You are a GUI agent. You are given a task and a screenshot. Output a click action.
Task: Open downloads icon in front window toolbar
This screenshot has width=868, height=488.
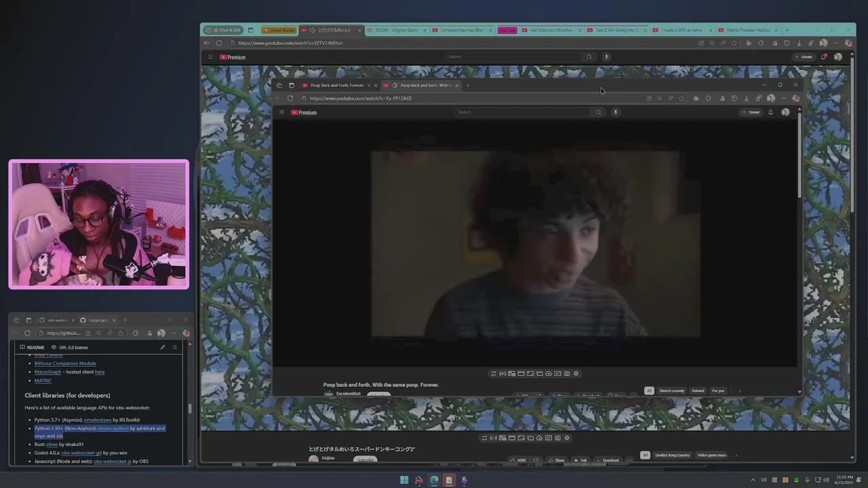pos(746,98)
